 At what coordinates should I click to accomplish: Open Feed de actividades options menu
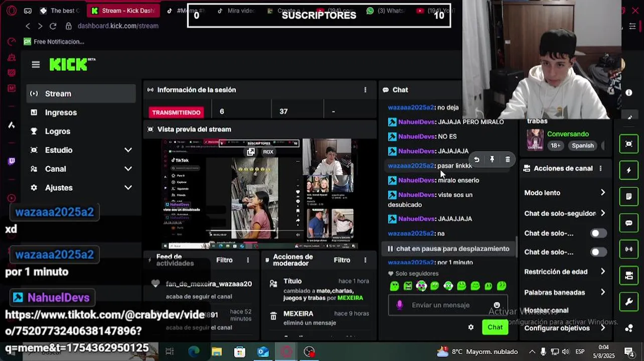[248, 260]
